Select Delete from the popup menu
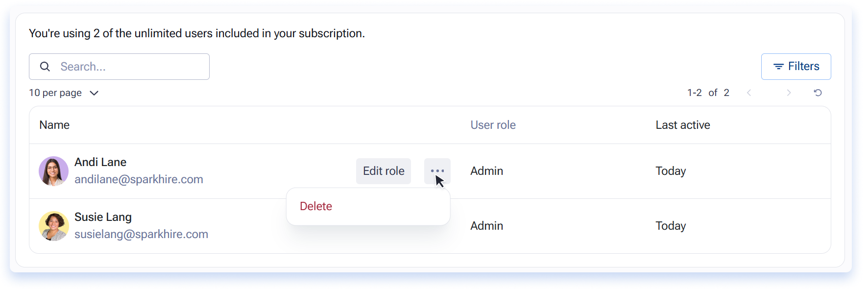This screenshot has width=868, height=289. [316, 206]
